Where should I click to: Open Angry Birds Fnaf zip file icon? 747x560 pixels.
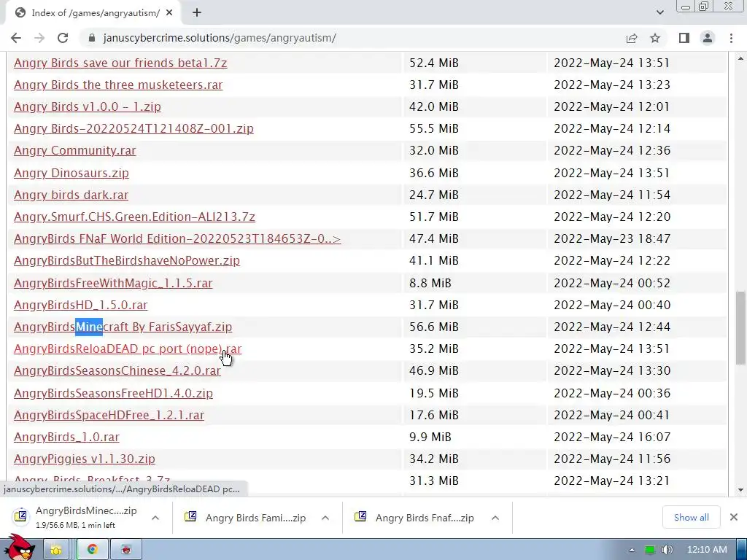(x=360, y=517)
